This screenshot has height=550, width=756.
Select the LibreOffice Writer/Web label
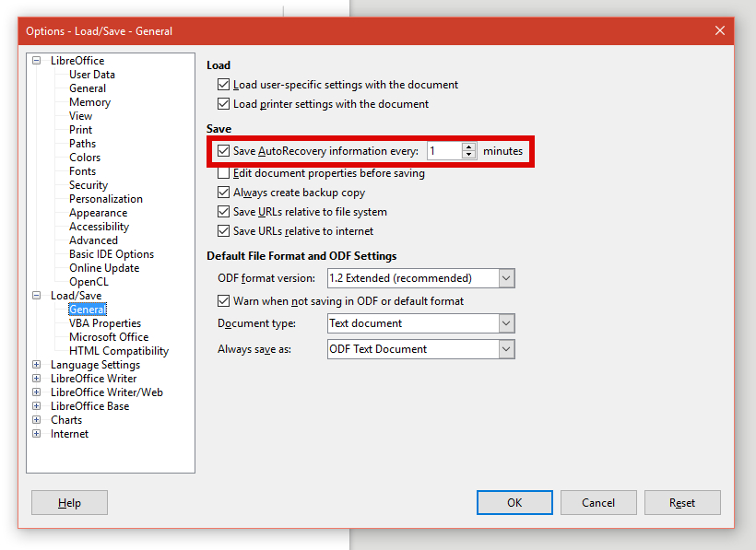(107, 392)
